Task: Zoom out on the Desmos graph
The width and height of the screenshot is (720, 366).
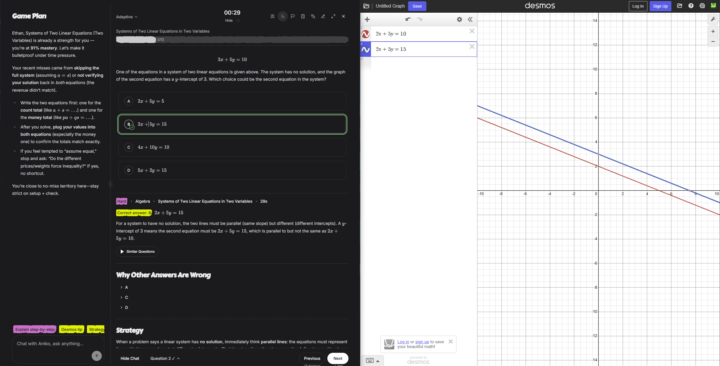Action: point(713,42)
